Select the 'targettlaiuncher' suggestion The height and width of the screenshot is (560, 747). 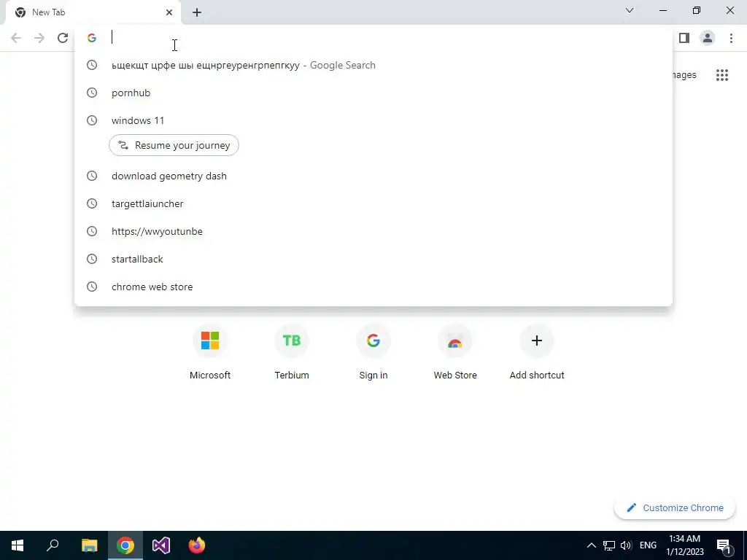(373, 204)
